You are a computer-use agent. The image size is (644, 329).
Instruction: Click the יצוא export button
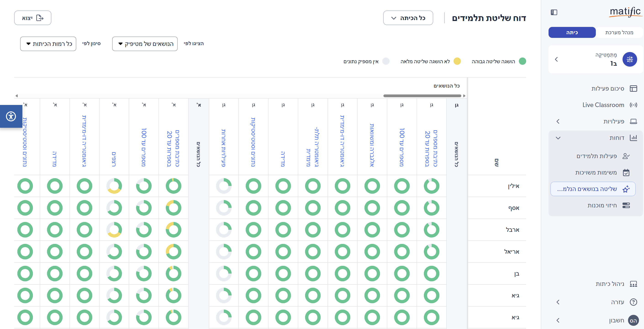33,18
